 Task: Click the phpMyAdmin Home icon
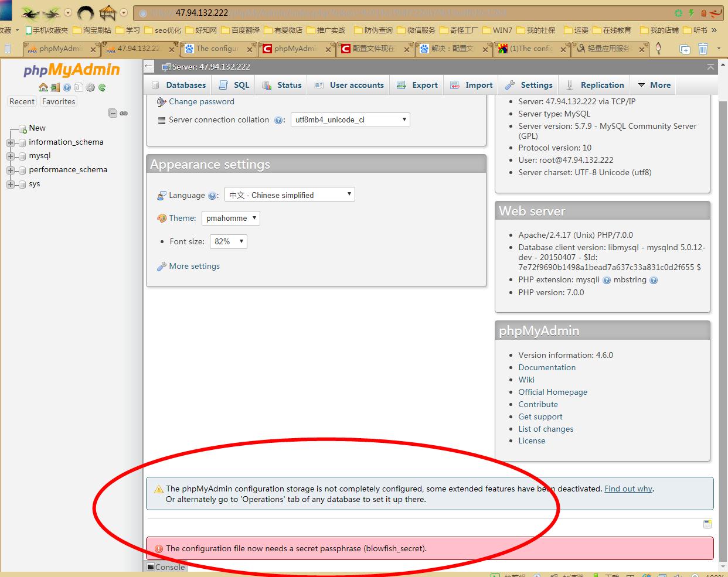tap(43, 87)
